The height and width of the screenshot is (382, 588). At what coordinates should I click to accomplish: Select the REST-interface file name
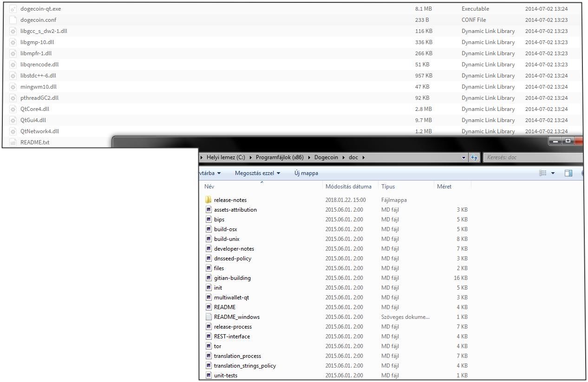point(232,337)
